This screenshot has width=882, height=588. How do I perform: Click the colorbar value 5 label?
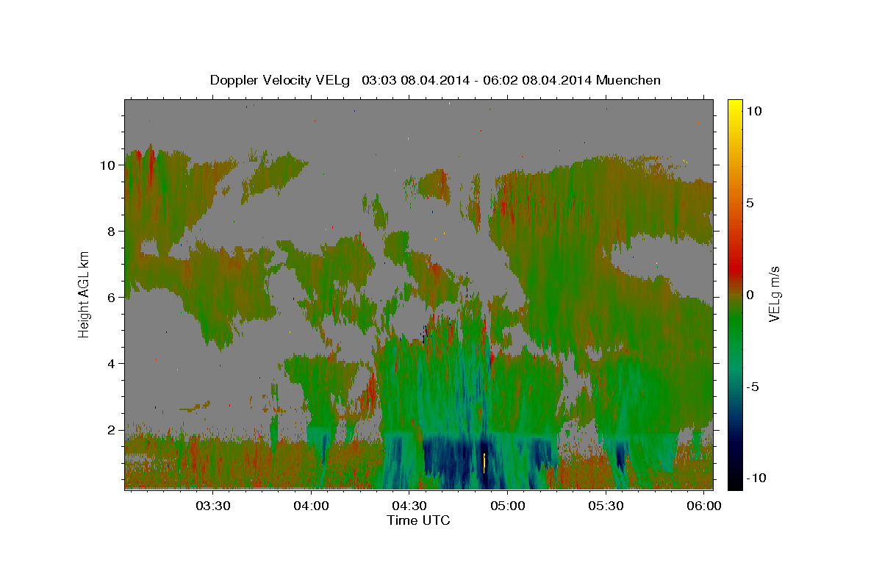(x=750, y=203)
